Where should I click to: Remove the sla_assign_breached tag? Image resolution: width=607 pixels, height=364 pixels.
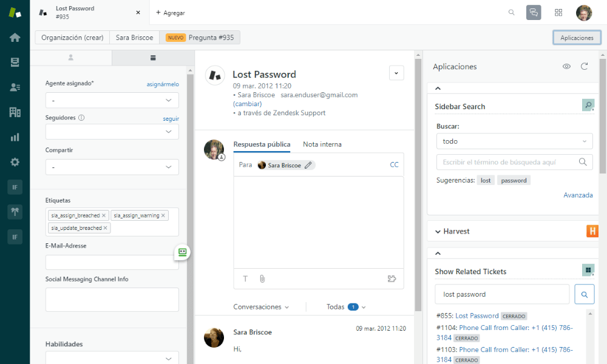pos(104,215)
